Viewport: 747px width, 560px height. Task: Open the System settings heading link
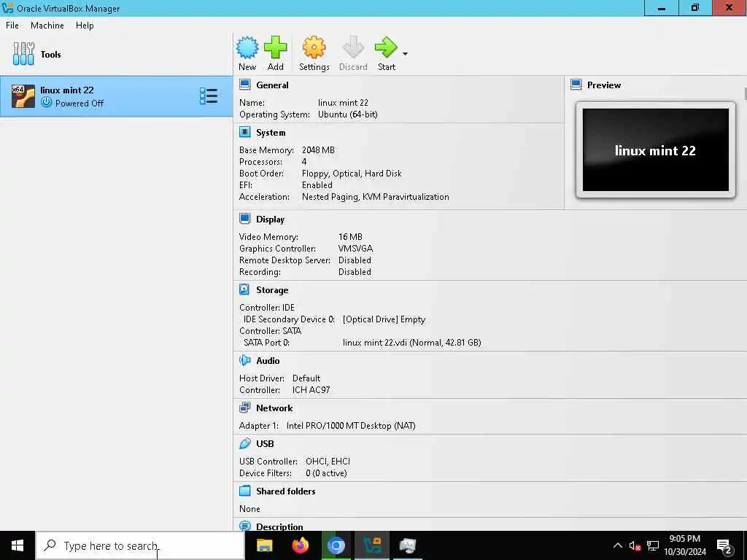(271, 133)
